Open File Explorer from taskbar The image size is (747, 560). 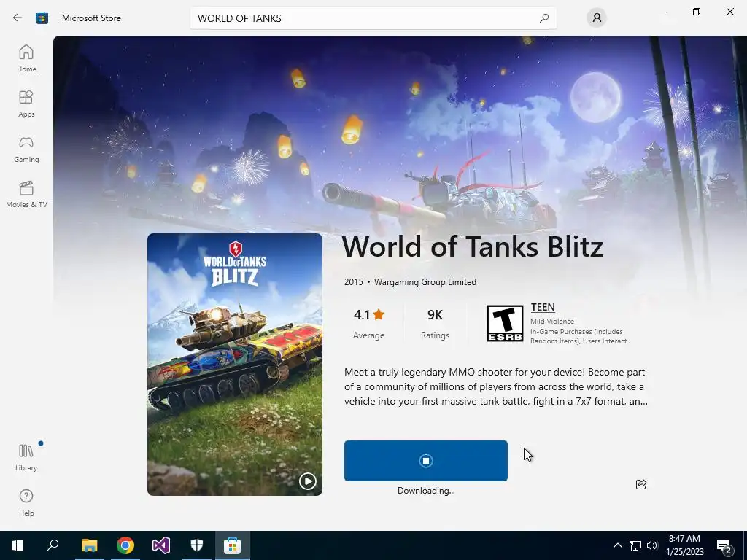[x=89, y=545]
